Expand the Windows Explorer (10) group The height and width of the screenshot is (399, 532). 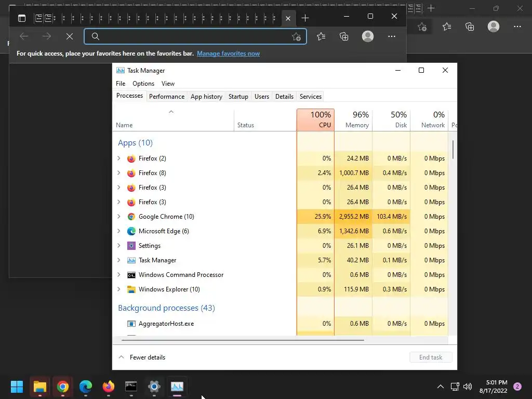pos(119,289)
